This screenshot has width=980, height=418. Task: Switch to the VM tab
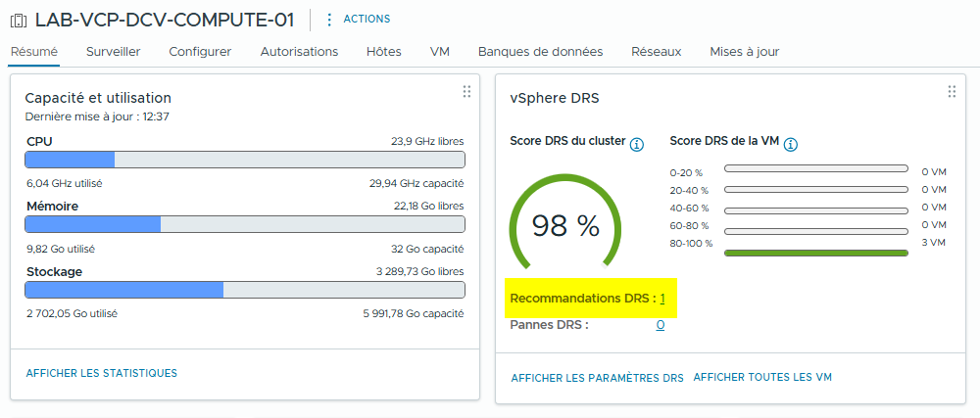pos(440,52)
